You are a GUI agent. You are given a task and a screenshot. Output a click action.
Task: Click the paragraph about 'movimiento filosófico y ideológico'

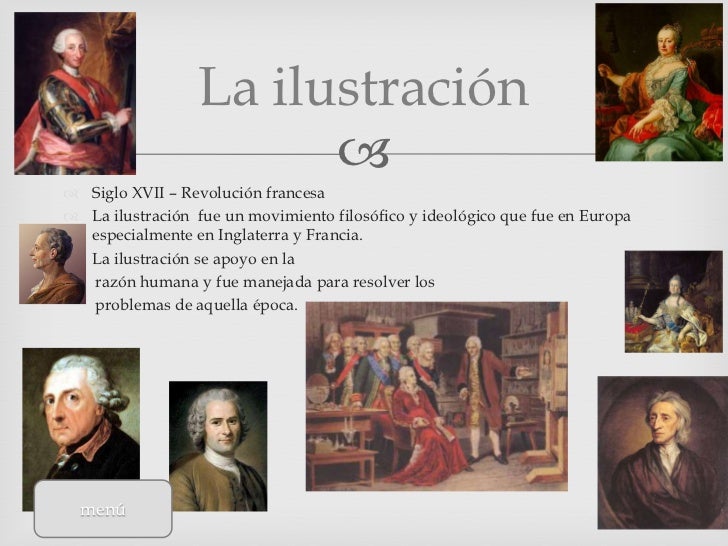(361, 225)
